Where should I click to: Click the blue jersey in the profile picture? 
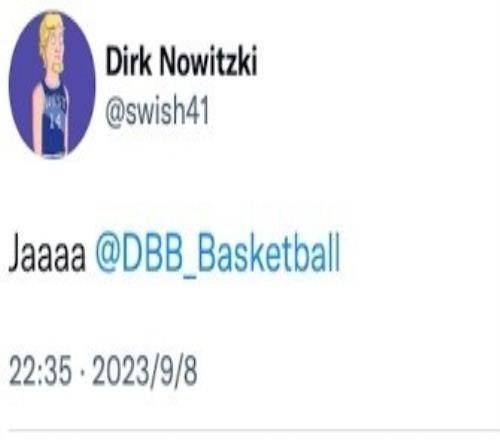[54, 118]
